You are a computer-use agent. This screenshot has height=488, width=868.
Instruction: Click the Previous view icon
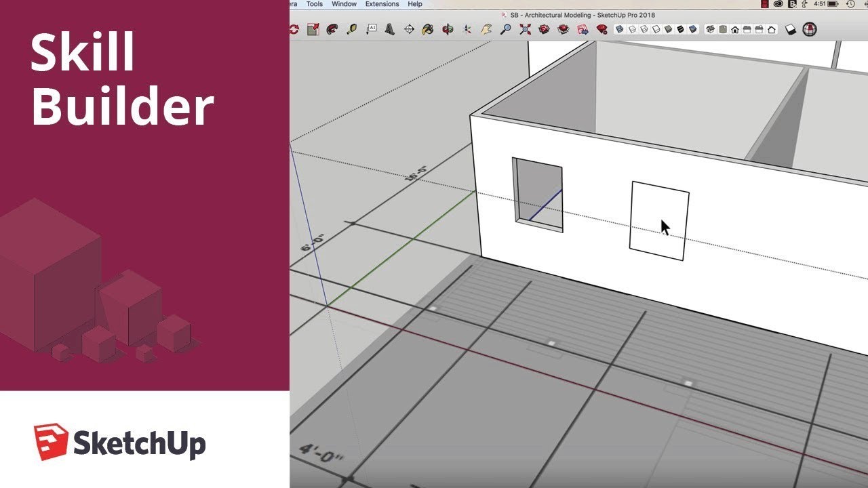(543, 28)
